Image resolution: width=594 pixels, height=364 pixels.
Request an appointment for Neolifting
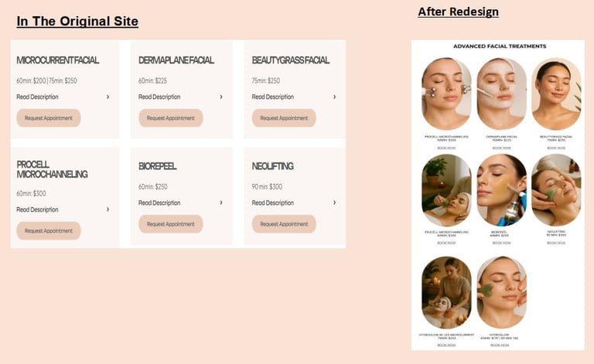(284, 224)
